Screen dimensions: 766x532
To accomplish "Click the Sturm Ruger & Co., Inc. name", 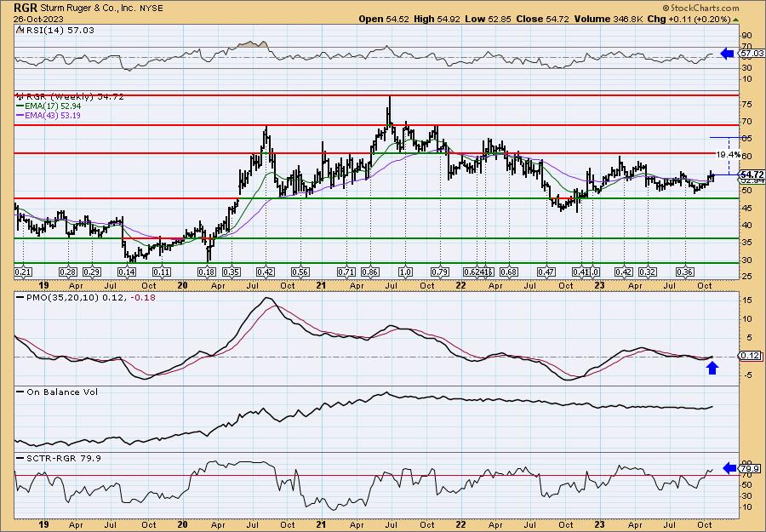I will click(87, 9).
